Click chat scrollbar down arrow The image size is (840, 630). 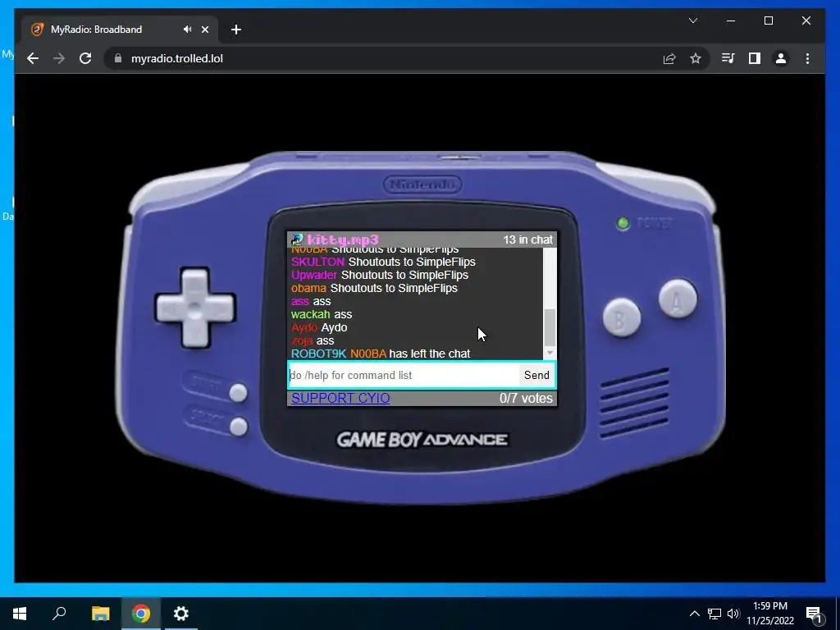(550, 353)
